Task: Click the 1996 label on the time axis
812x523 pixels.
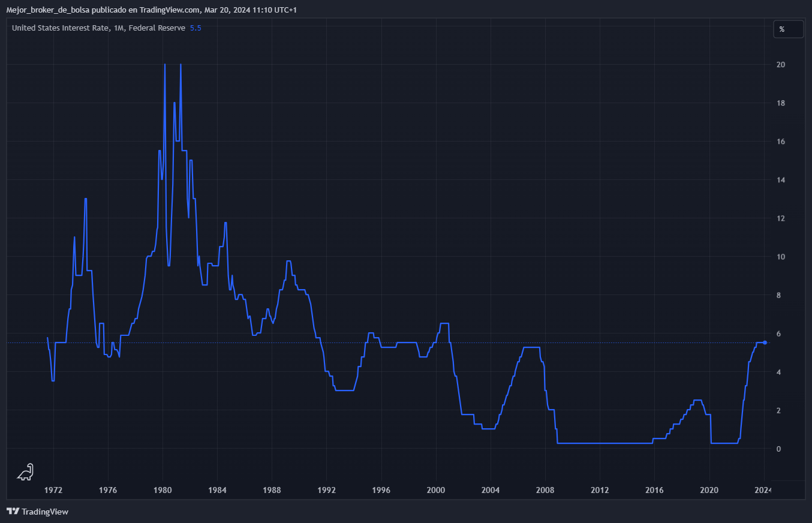Action: (381, 490)
